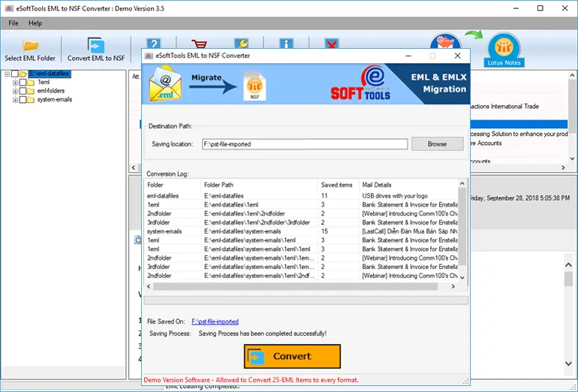Viewport: 578px width, 392px height.
Task: Tick the system-emails checkbox
Action: 23,100
